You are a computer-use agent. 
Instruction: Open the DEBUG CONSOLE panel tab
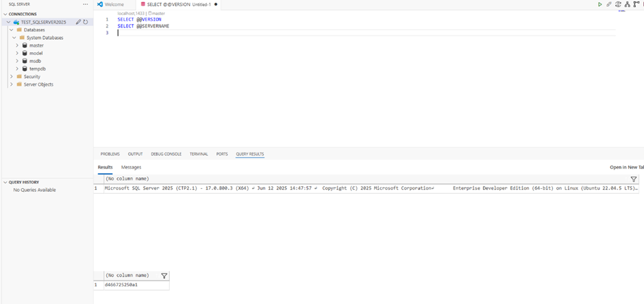(166, 154)
